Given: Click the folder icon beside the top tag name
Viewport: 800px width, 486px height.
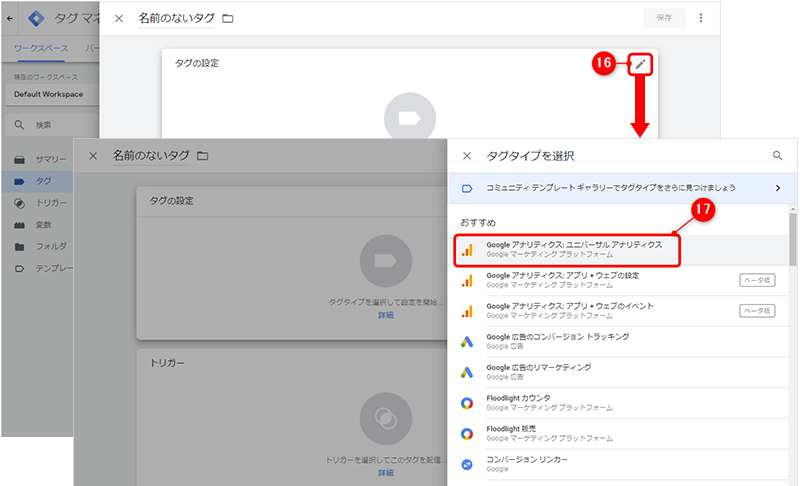Looking at the screenshot, I should coord(228,19).
